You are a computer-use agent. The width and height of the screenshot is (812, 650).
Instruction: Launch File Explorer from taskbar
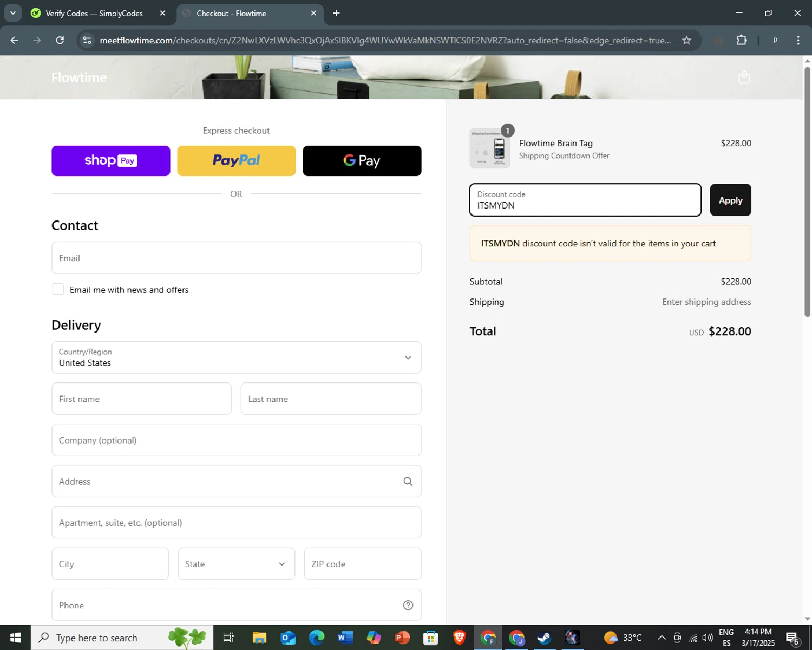click(259, 638)
